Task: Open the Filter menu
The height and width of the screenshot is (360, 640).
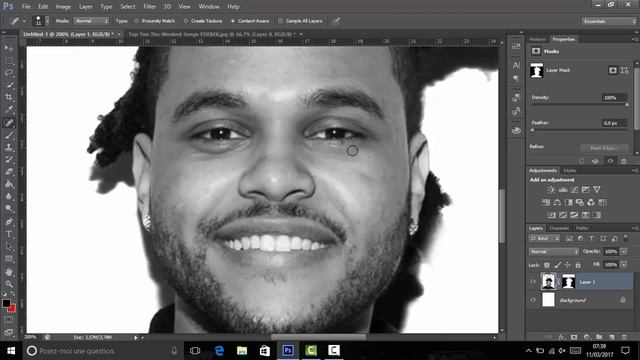Action: pyautogui.click(x=149, y=7)
